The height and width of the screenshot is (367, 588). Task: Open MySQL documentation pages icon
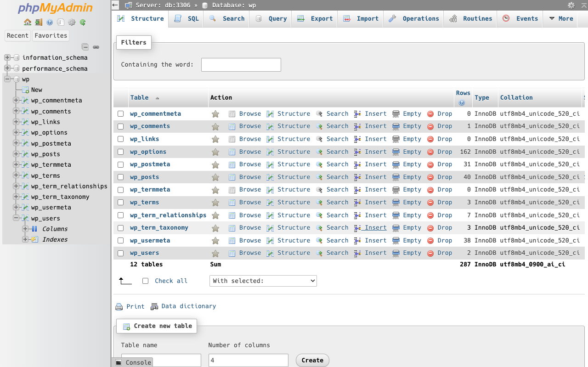click(61, 22)
